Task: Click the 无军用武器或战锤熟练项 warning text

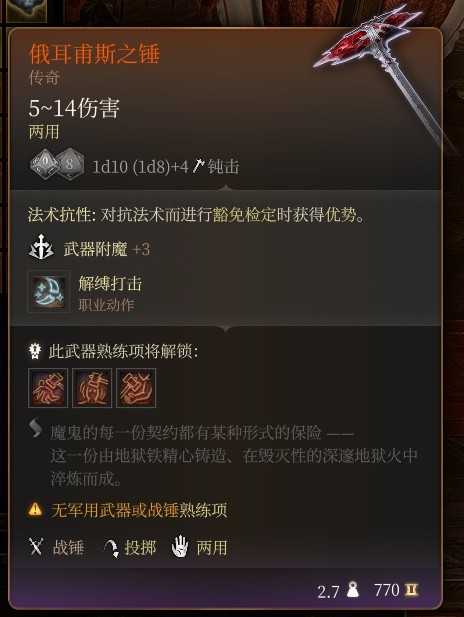Action: pos(139,510)
